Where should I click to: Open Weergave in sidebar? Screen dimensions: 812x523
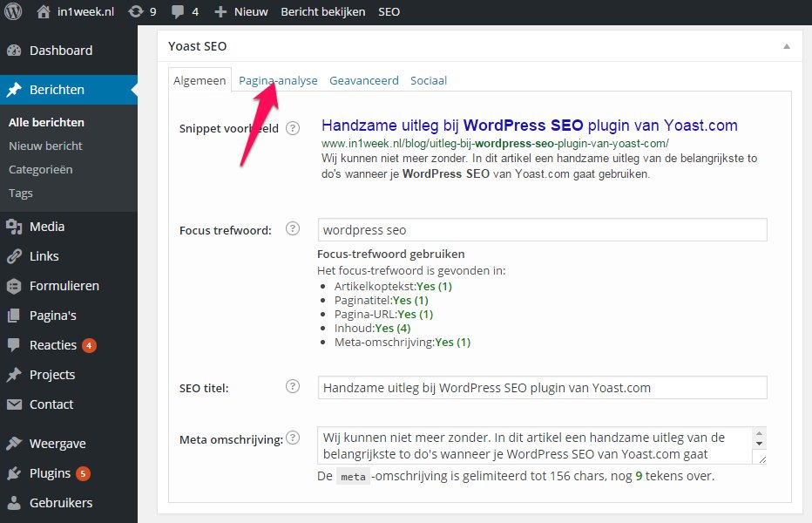click(58, 444)
